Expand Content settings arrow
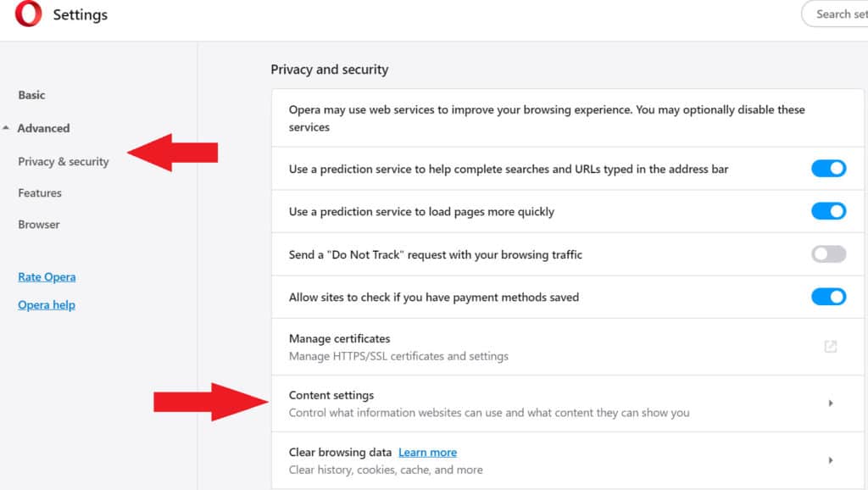 point(831,404)
